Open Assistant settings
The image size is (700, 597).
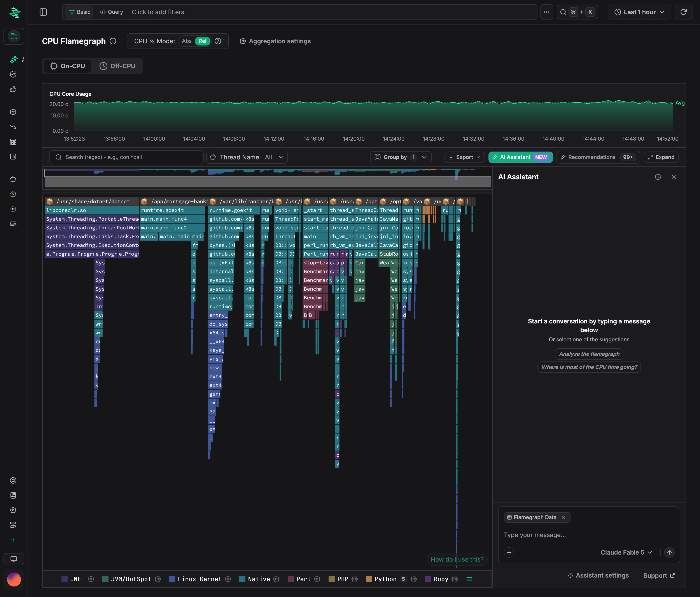598,575
